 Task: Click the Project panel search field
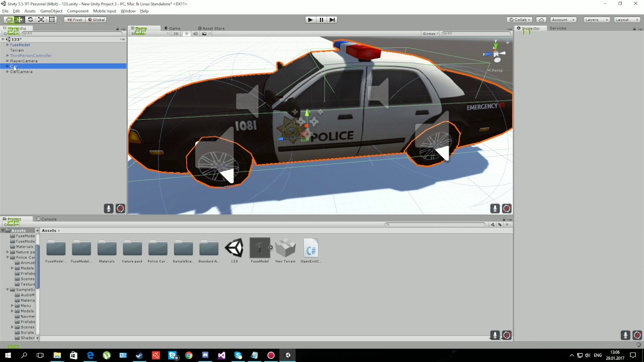pos(436,225)
